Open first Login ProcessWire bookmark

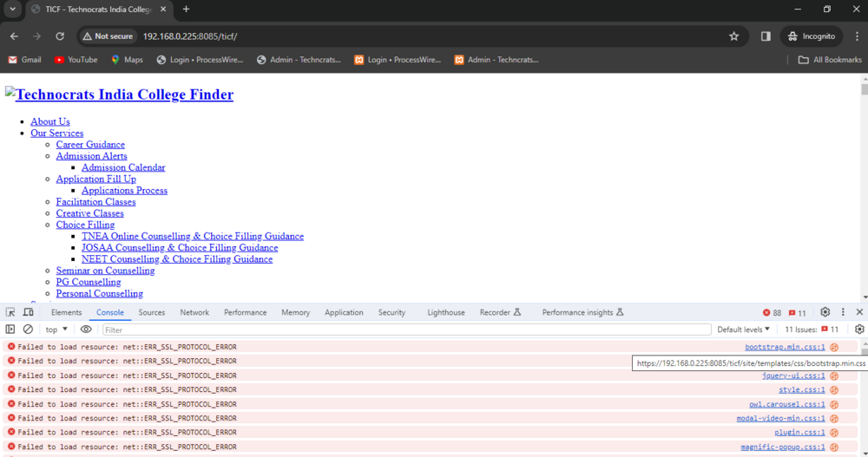coord(200,60)
